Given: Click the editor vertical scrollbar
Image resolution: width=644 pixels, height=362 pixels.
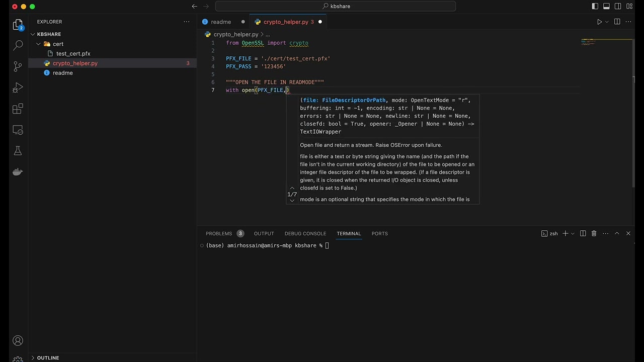Looking at the screenshot, I should pos(633,113).
